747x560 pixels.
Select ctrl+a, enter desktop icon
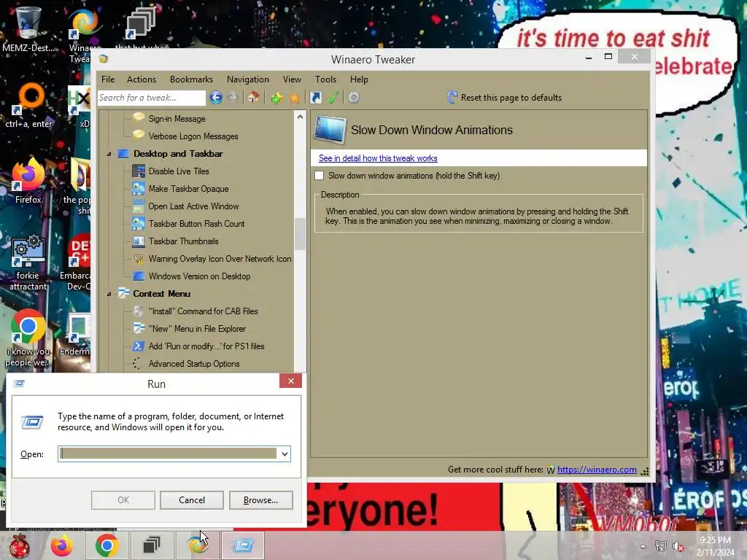[28, 106]
